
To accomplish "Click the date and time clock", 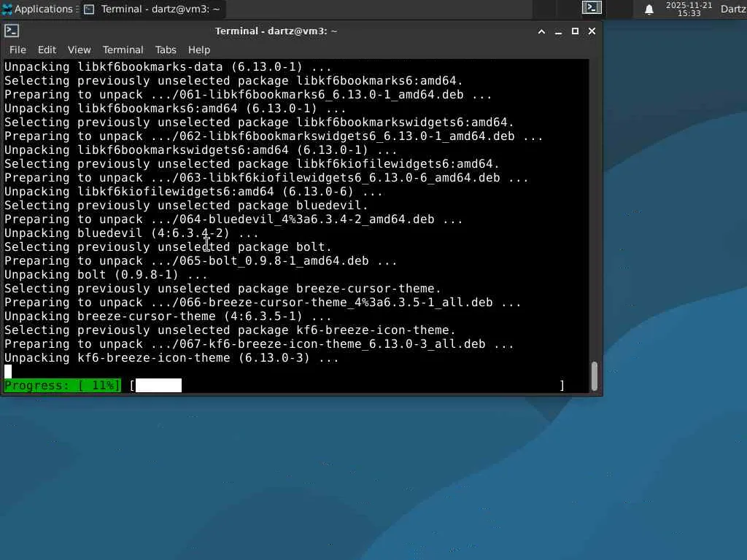I will tap(689, 9).
